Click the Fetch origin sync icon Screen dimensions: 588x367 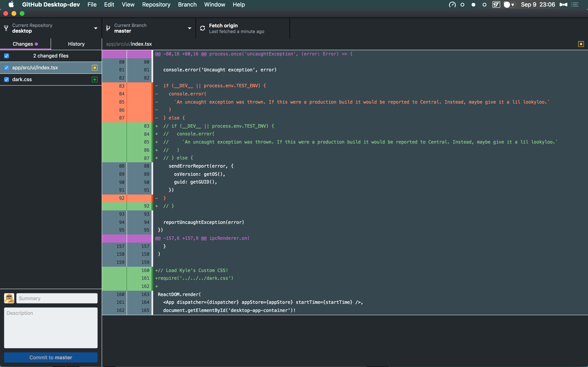(203, 28)
